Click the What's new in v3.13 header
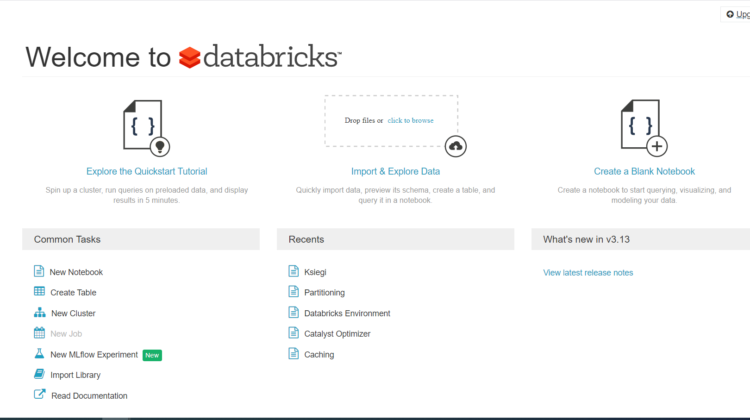The image size is (750, 420). [x=640, y=239]
